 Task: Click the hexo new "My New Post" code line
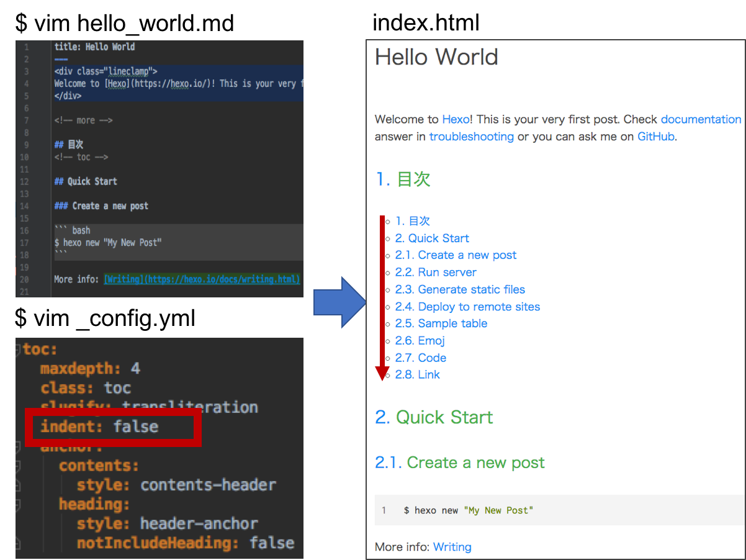469,510
